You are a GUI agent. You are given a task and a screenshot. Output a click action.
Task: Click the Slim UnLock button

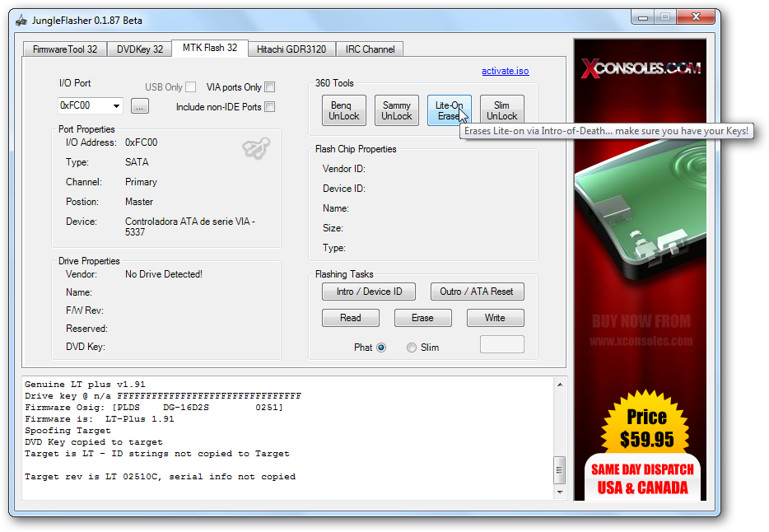[x=501, y=110]
